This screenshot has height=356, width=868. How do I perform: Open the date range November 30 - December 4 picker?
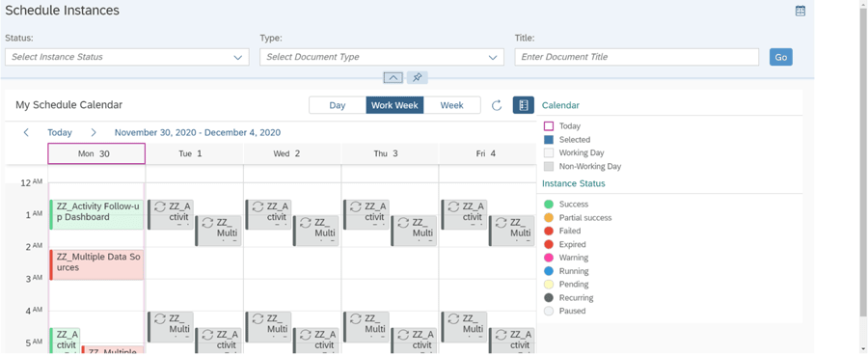point(198,132)
